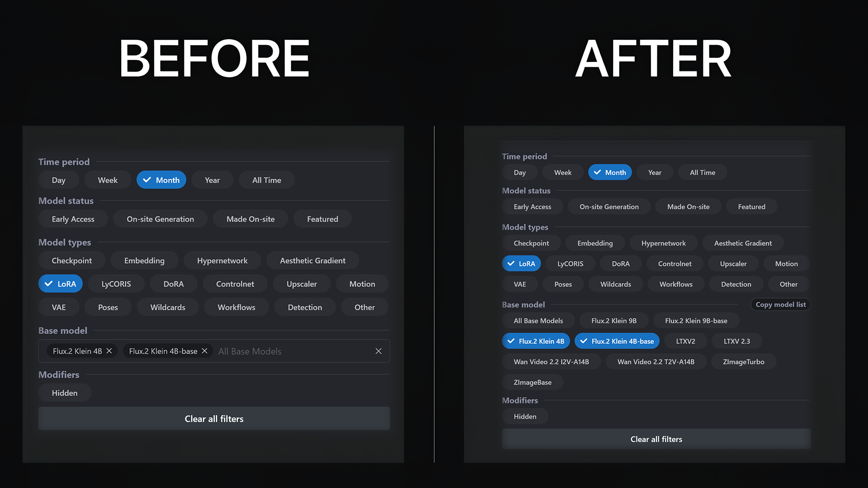Select Upscaler type in Before panel

302,284
